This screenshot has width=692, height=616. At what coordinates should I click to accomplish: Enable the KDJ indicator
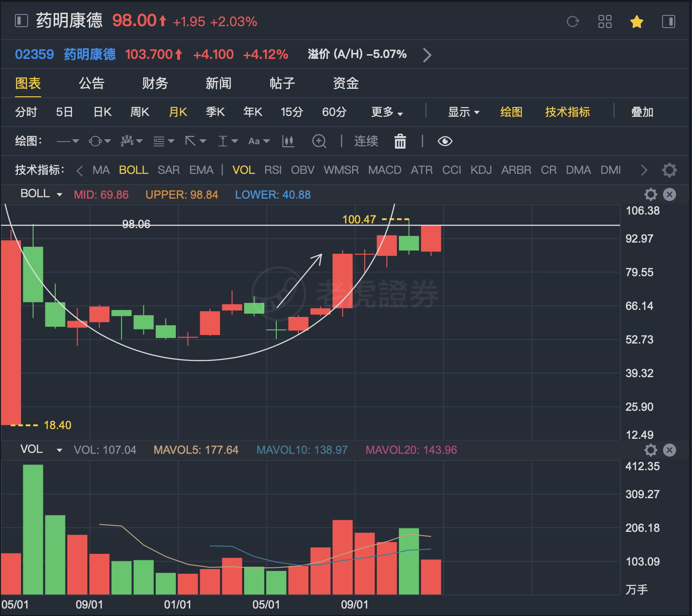click(481, 170)
